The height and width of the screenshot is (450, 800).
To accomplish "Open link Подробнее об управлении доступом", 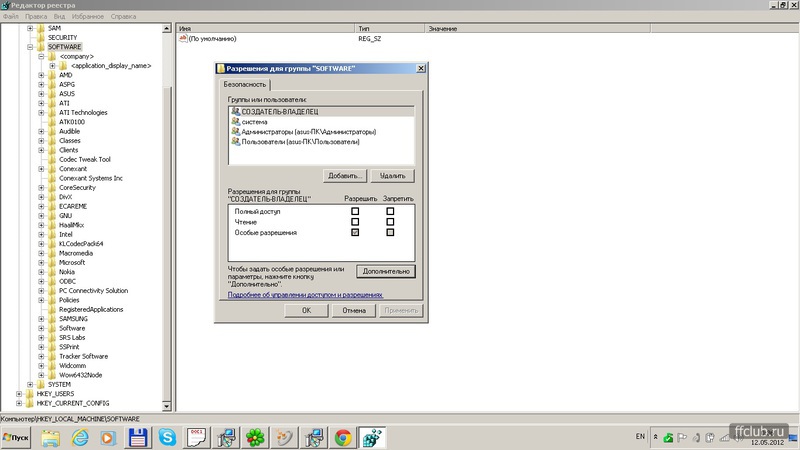I will pos(305,294).
